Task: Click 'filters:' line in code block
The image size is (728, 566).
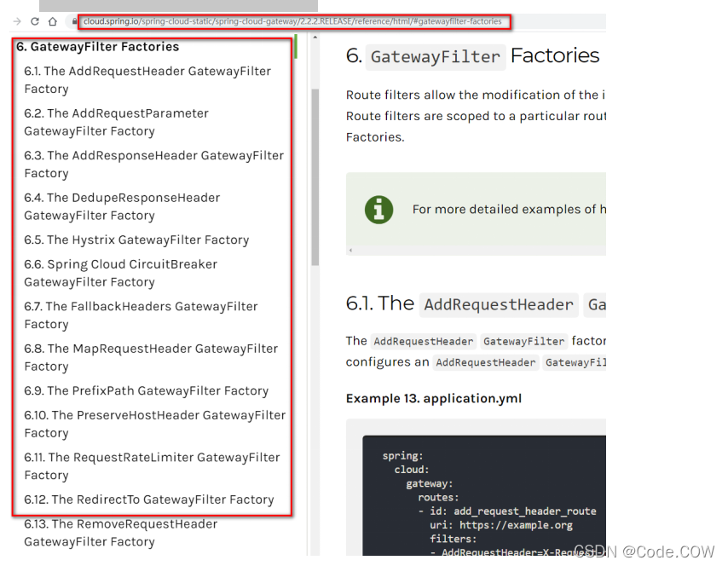Action: click(x=454, y=539)
